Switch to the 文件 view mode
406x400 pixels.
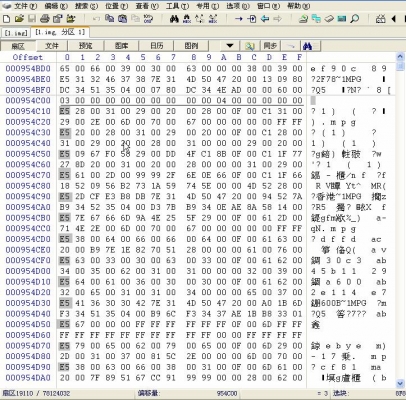click(x=52, y=46)
